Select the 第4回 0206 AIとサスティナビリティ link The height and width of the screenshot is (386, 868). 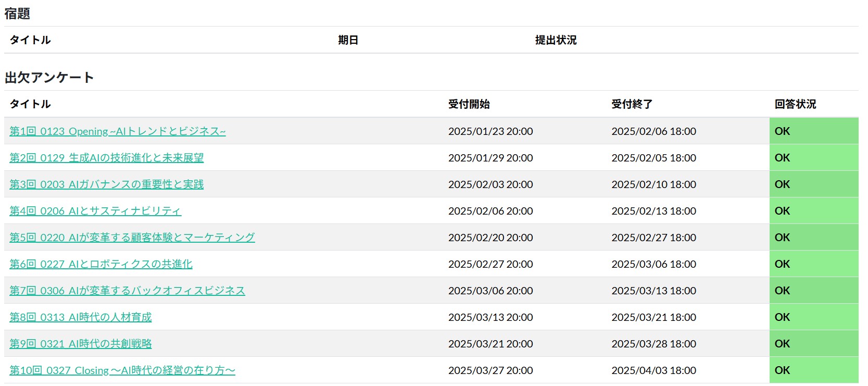(x=95, y=211)
